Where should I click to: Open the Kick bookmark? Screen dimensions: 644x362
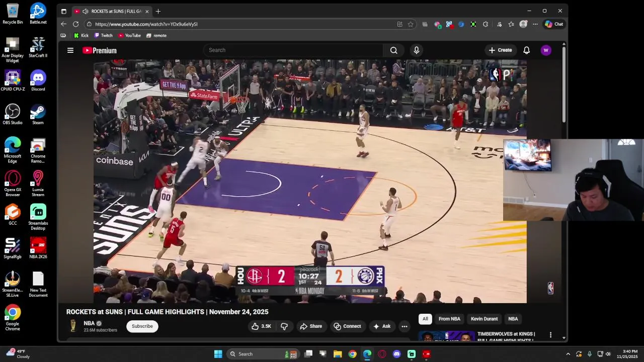(x=81, y=36)
